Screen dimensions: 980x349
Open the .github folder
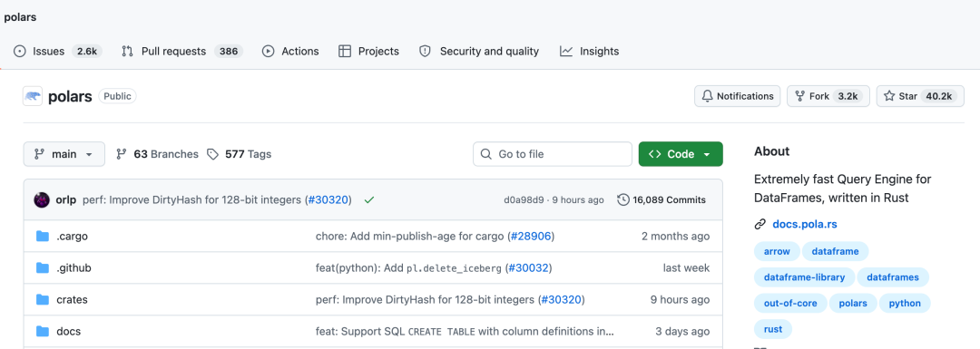(73, 267)
